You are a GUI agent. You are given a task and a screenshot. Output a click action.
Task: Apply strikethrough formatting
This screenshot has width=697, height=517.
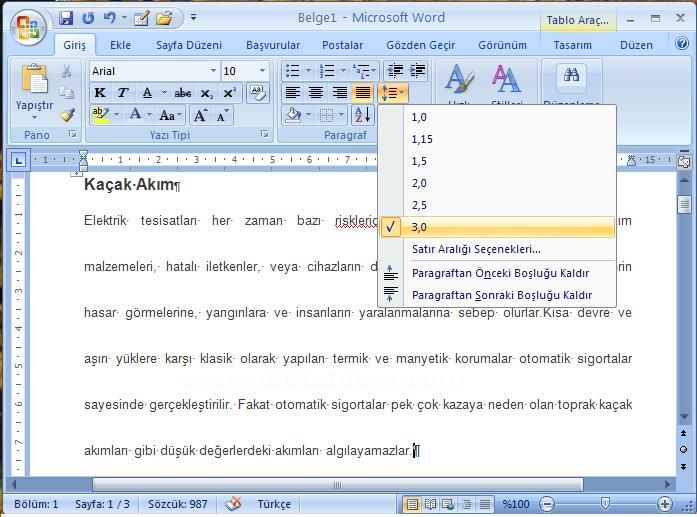(183, 93)
